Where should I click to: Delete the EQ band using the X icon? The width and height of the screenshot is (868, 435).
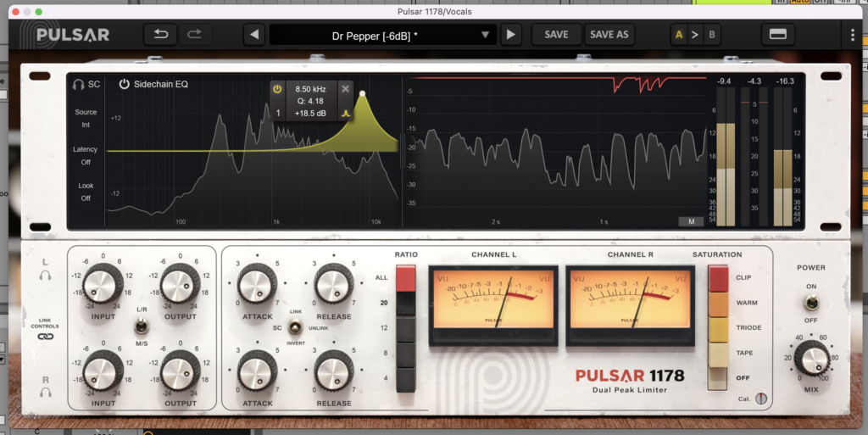coord(346,88)
